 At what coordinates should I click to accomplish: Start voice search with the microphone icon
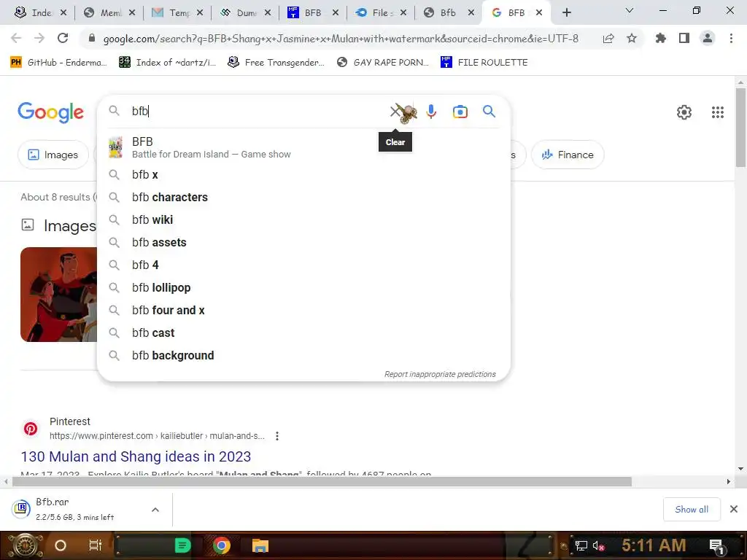click(x=431, y=112)
